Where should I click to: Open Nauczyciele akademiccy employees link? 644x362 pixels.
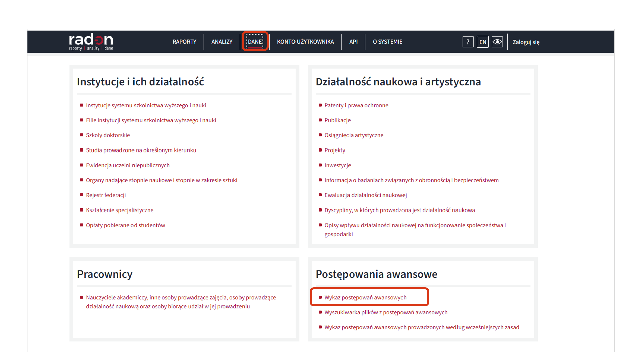point(181,298)
